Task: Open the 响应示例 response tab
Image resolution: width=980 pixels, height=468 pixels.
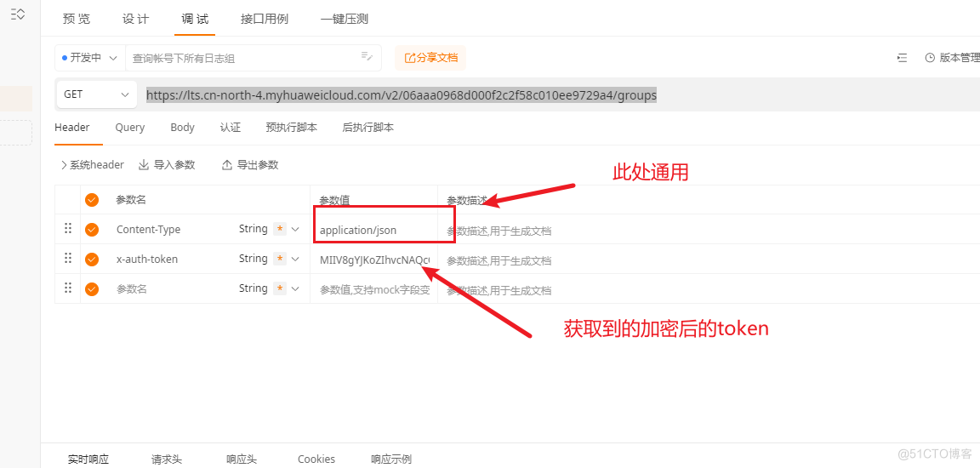Action: click(391, 459)
